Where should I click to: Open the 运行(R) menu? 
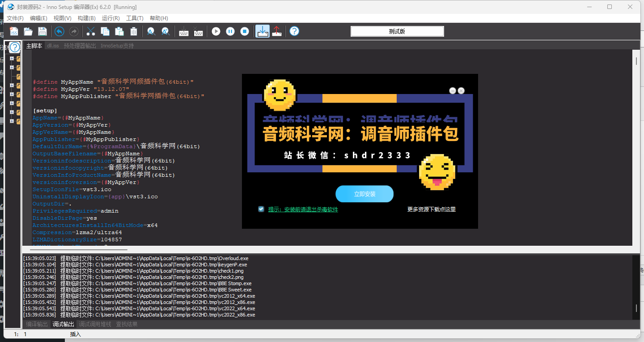point(110,18)
